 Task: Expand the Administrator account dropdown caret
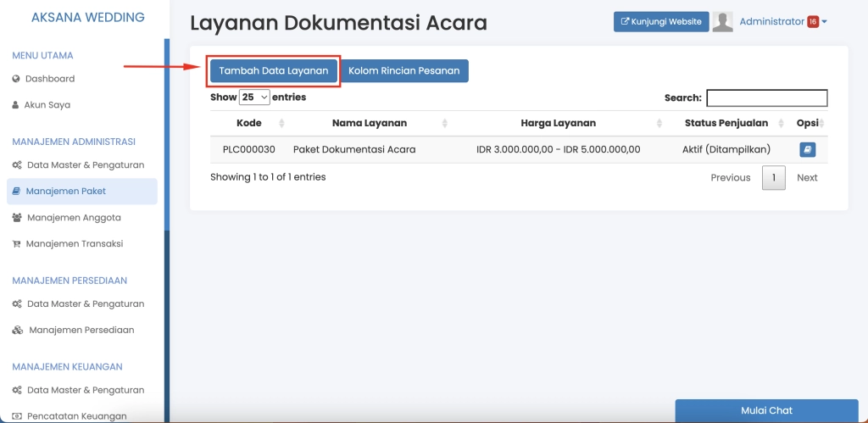click(824, 22)
